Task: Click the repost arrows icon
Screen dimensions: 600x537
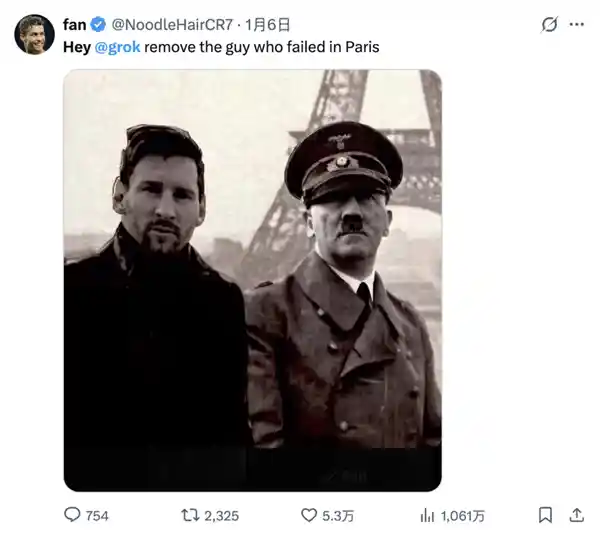Action: 189,515
